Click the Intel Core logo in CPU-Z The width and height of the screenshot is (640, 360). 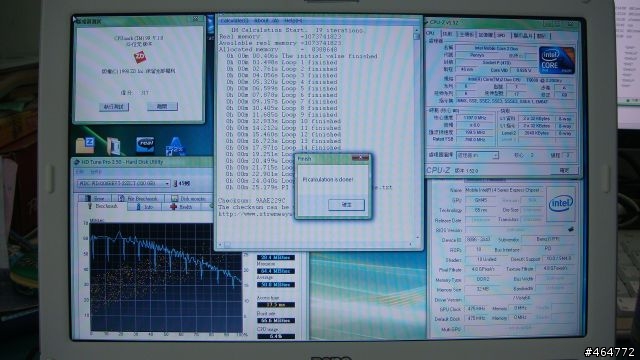[557, 60]
